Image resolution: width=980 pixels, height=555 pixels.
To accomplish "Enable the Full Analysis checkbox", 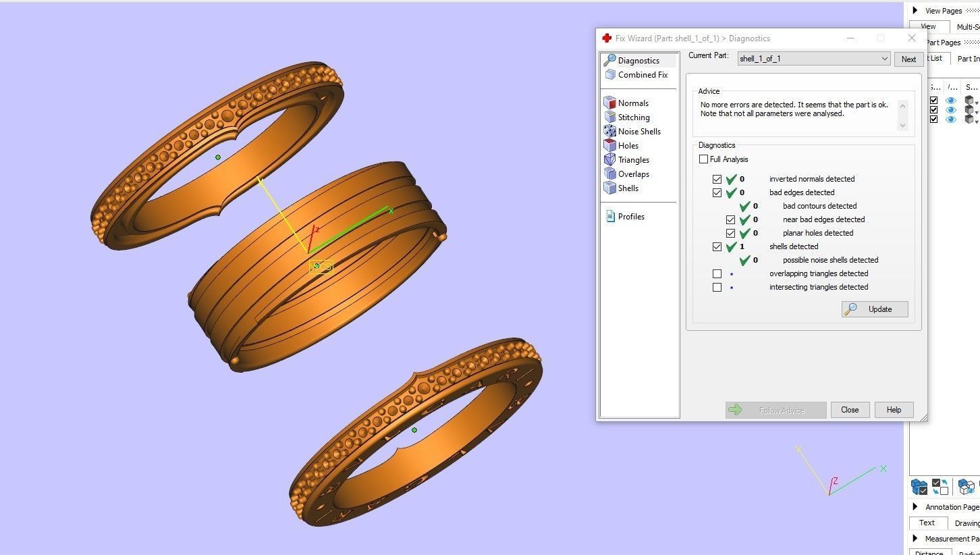I will coord(704,159).
